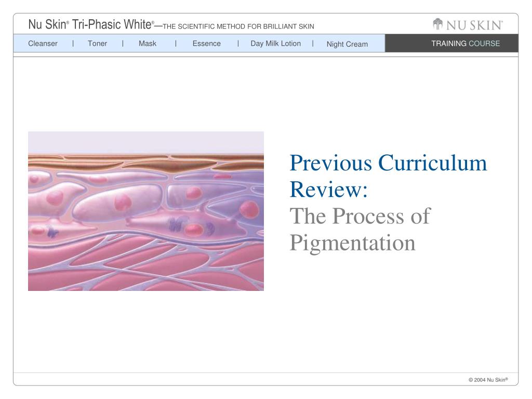Click the 2004 Nu Skin copyright notice
The image size is (532, 399).
pos(488,380)
